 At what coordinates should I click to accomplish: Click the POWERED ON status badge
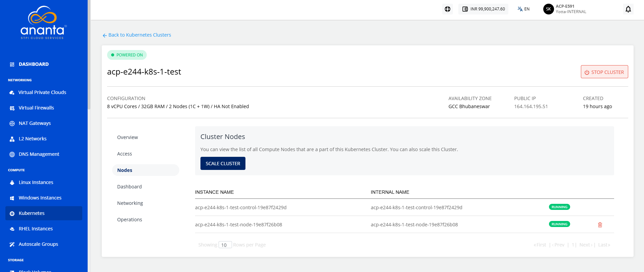127,55
